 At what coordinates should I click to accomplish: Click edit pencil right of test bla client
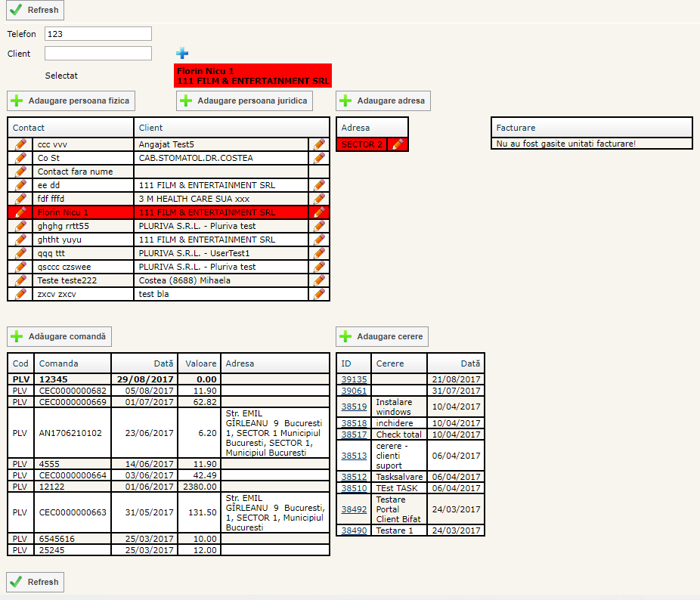pyautogui.click(x=320, y=294)
